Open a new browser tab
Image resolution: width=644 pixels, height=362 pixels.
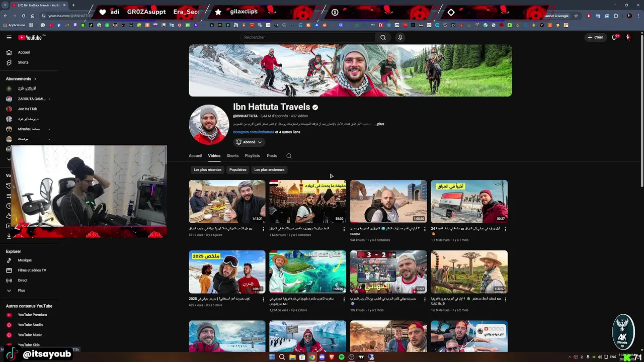[73, 5]
